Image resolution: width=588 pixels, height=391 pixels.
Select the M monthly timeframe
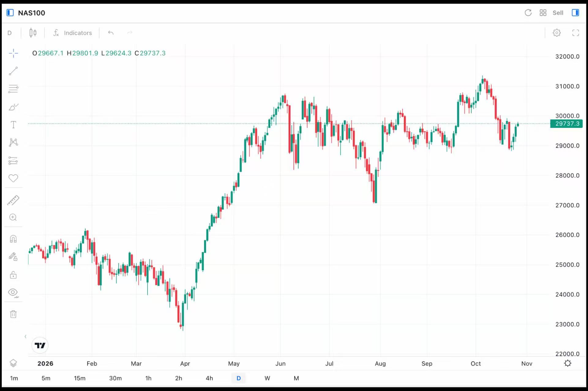296,378
